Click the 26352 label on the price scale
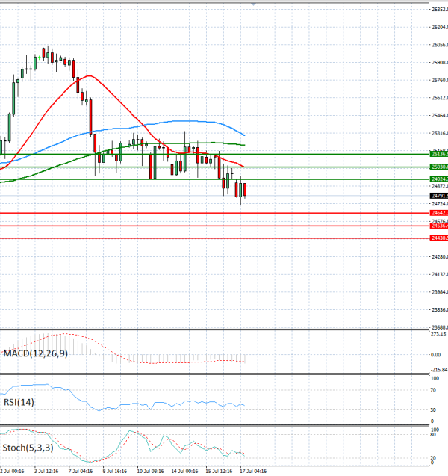 (x=440, y=10)
